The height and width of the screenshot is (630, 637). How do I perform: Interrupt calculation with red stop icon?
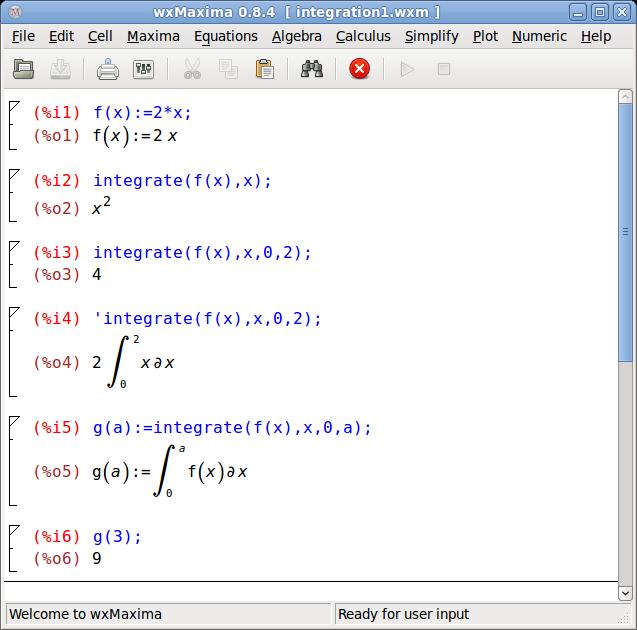360,69
